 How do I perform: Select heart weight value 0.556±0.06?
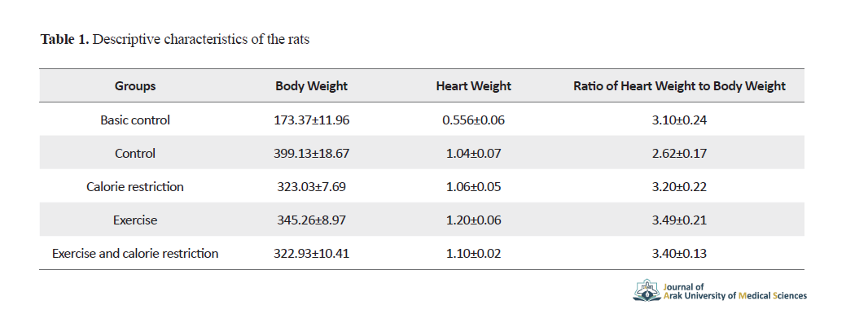point(473,120)
